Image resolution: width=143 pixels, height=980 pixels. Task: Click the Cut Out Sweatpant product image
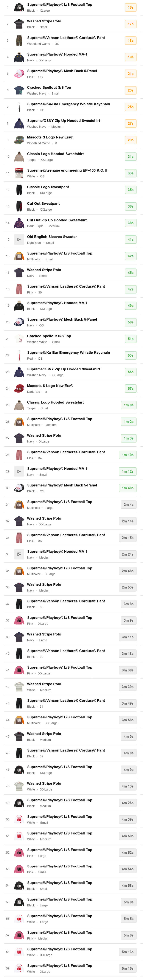click(x=19, y=206)
